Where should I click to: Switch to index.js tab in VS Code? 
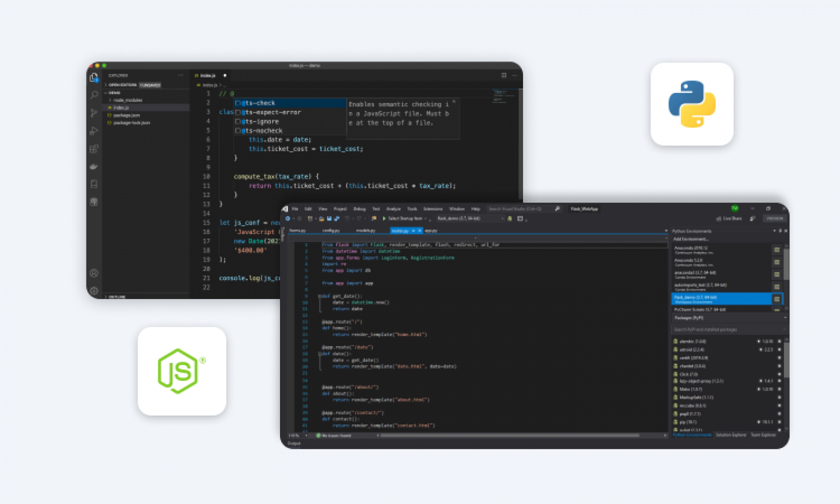pos(210,75)
